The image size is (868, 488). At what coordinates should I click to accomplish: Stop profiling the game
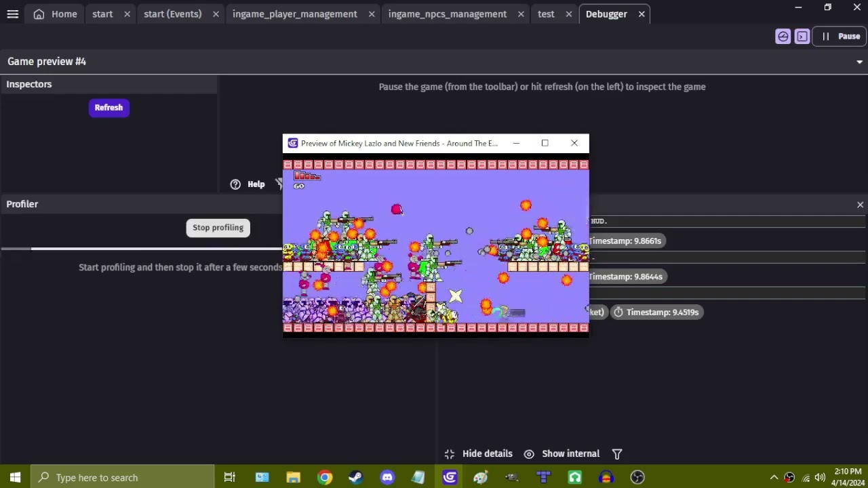tap(218, 228)
